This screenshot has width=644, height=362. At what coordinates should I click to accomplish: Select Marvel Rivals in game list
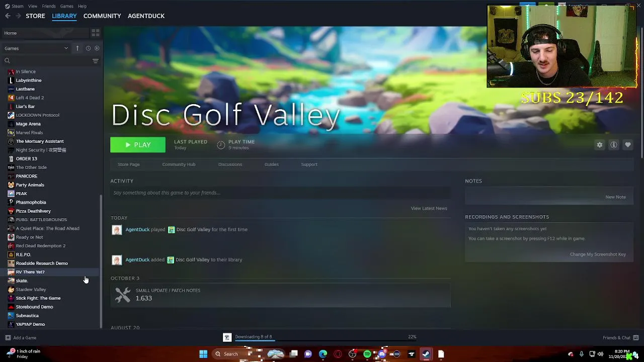[x=29, y=133]
